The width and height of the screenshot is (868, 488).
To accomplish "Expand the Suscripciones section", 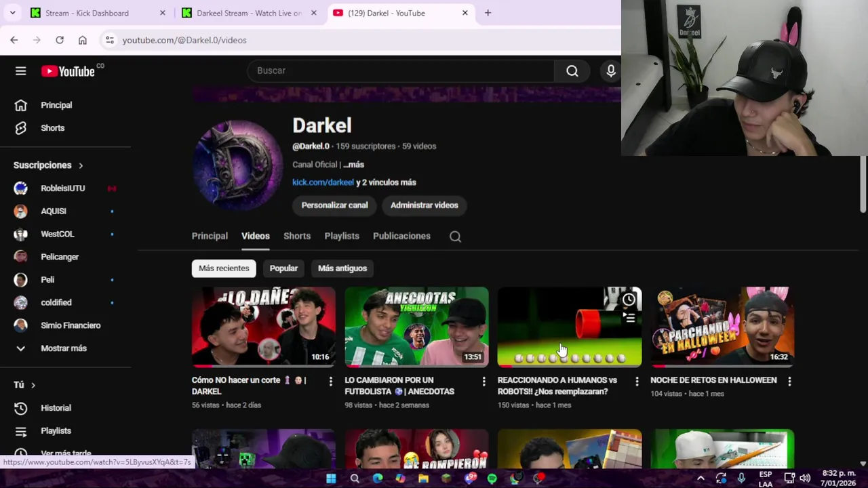I will (x=48, y=165).
